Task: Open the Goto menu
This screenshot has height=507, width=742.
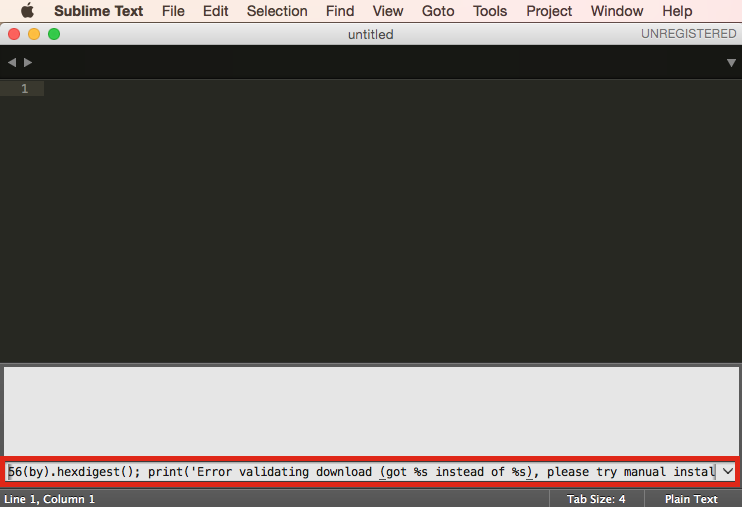Action: click(438, 11)
